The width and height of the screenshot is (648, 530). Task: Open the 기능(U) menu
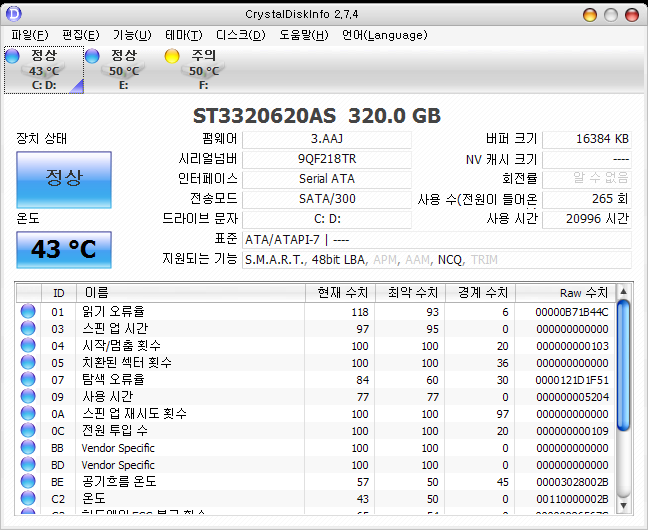click(132, 35)
